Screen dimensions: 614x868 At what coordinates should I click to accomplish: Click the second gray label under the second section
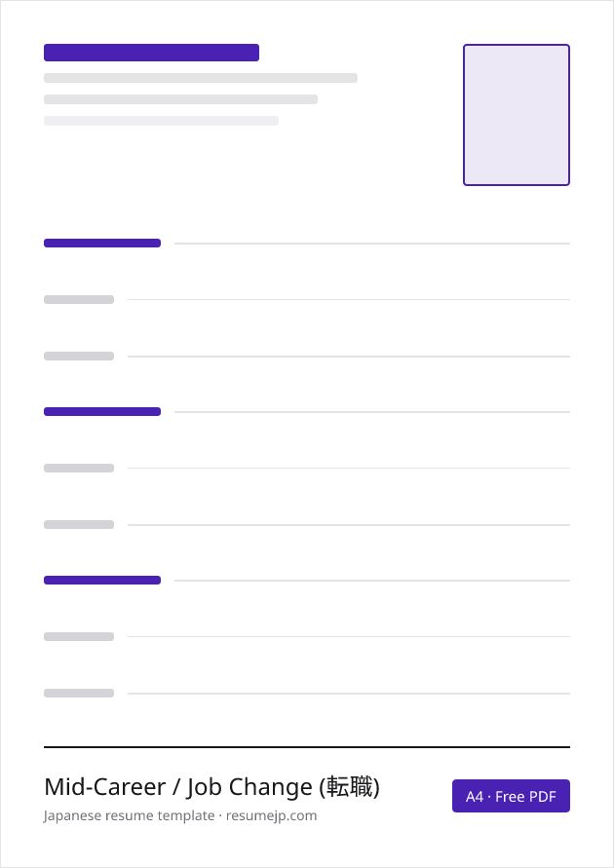pos(79,524)
